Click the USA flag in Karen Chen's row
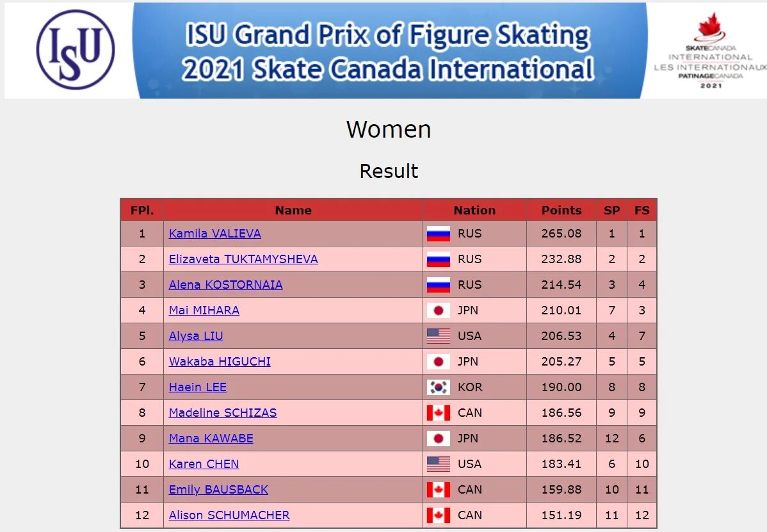 tap(439, 464)
